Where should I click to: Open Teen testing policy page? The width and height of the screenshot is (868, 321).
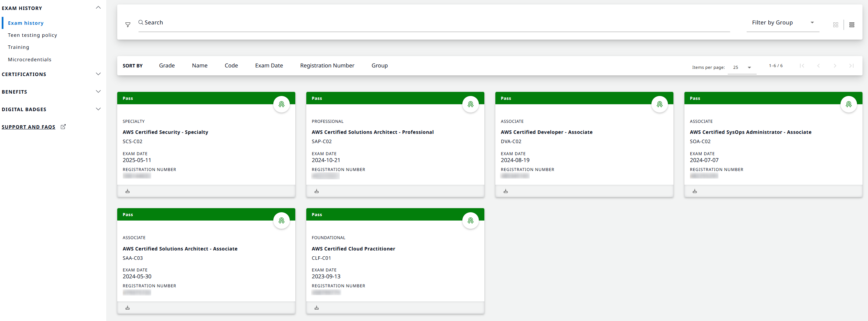(x=32, y=35)
